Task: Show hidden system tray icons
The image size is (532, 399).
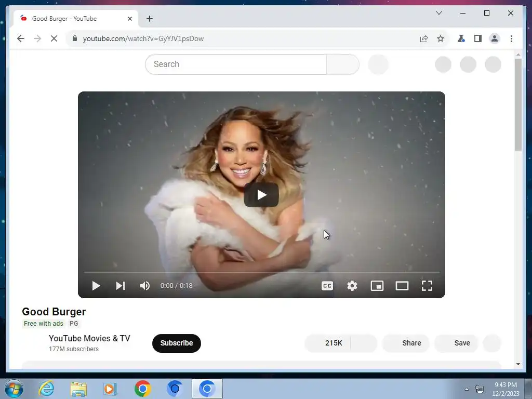Action: click(467, 389)
